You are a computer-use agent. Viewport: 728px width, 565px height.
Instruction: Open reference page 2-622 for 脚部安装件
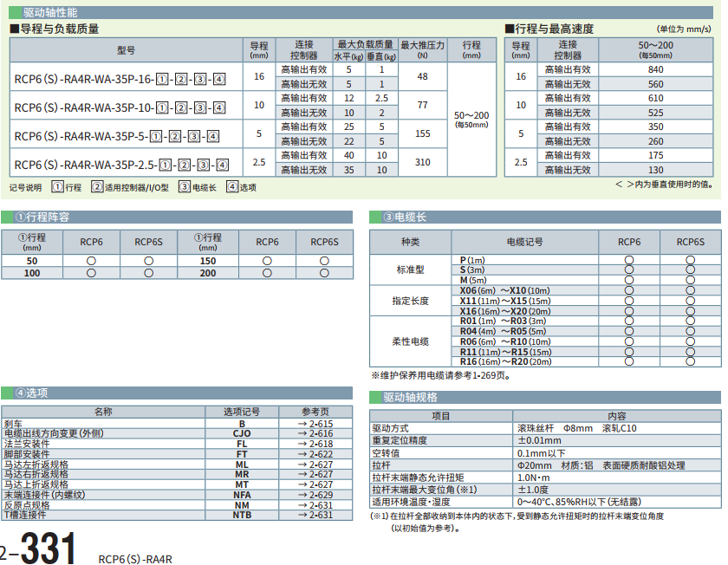[315, 454]
